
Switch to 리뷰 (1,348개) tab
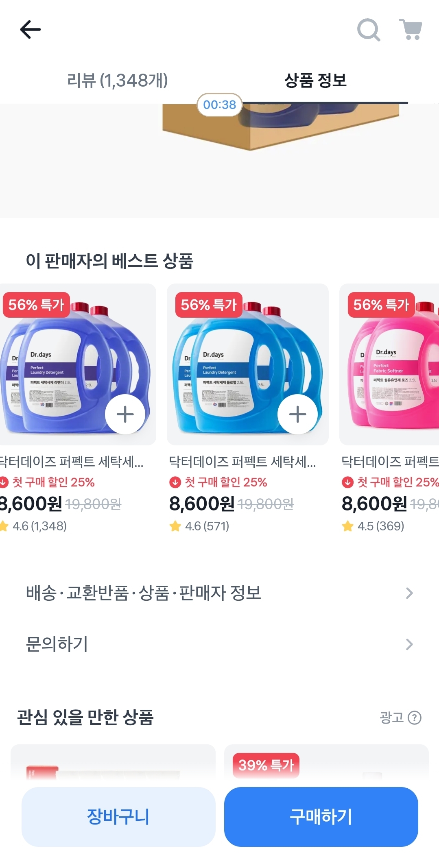tap(117, 81)
